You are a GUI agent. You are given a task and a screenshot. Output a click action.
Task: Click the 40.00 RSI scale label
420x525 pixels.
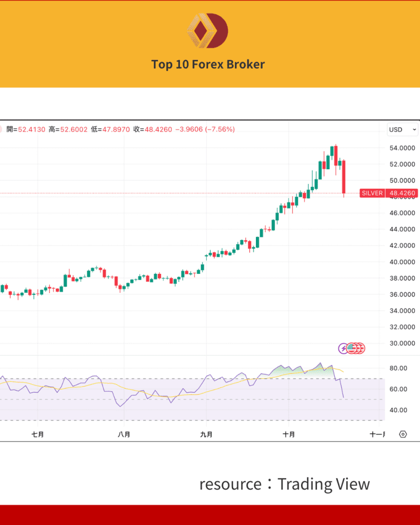398,410
